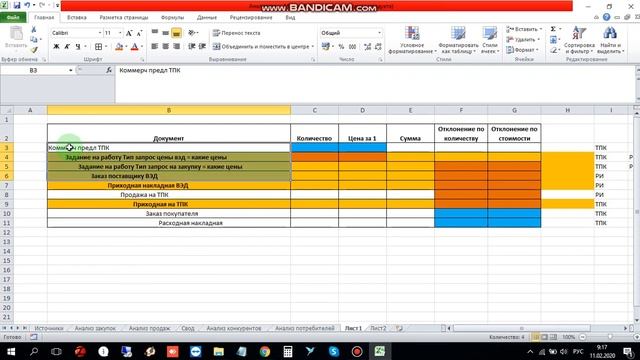The image size is (640, 360).
Task: Center text horizontally
Action: pos(165,47)
